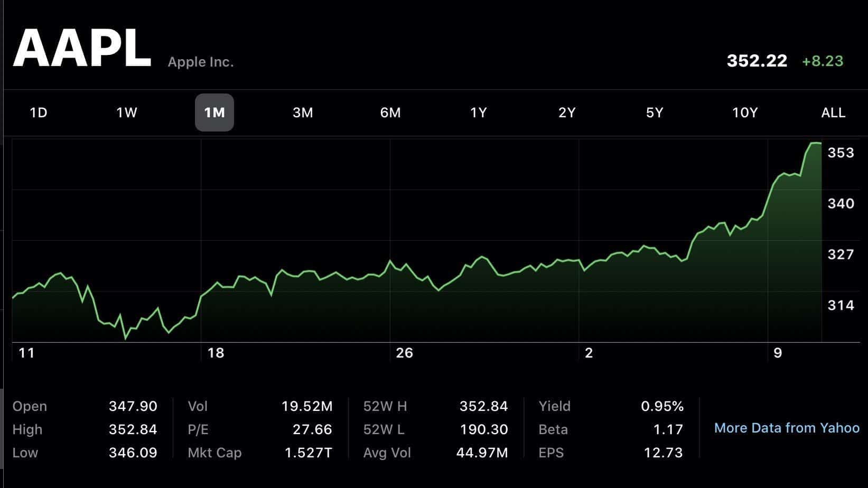Screen dimensions: 868x488
Task: Show the 3M price chart
Action: (x=303, y=112)
